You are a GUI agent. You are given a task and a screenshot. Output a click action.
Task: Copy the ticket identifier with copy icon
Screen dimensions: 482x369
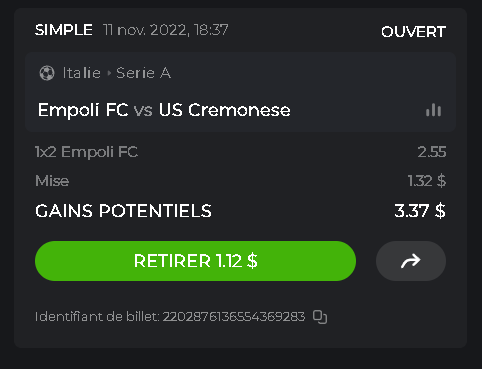(x=320, y=317)
